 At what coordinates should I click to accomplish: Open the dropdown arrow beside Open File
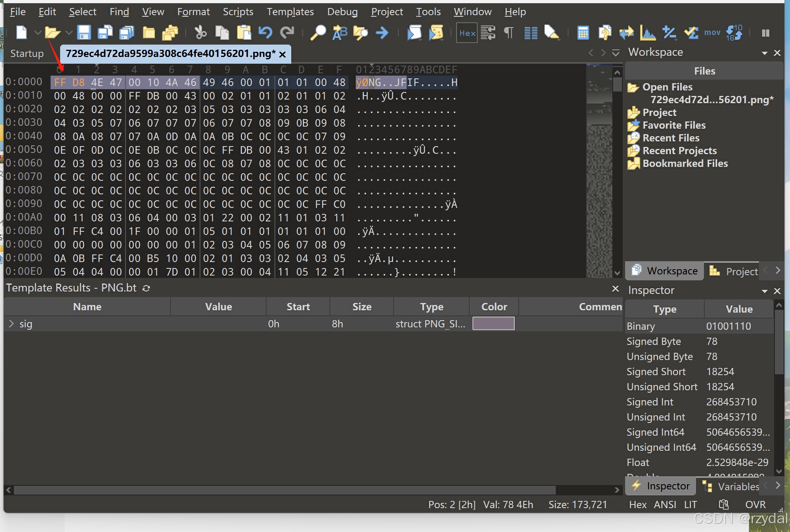(x=69, y=33)
